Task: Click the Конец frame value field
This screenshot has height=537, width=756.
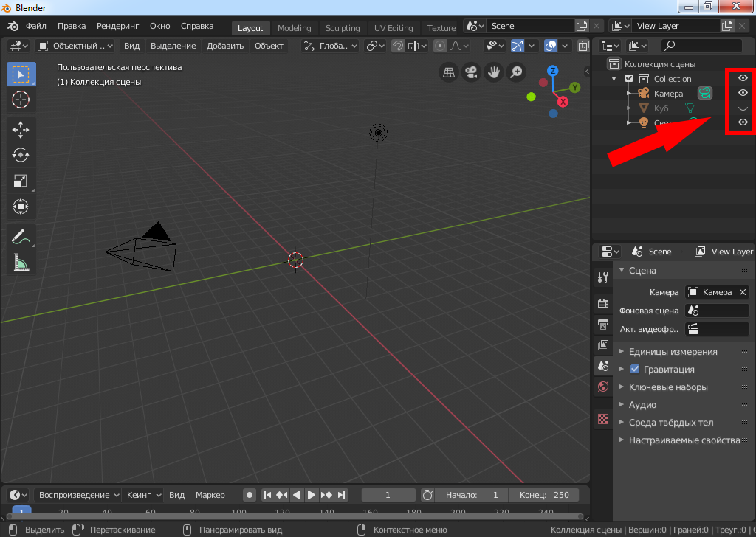Action: 545,495
